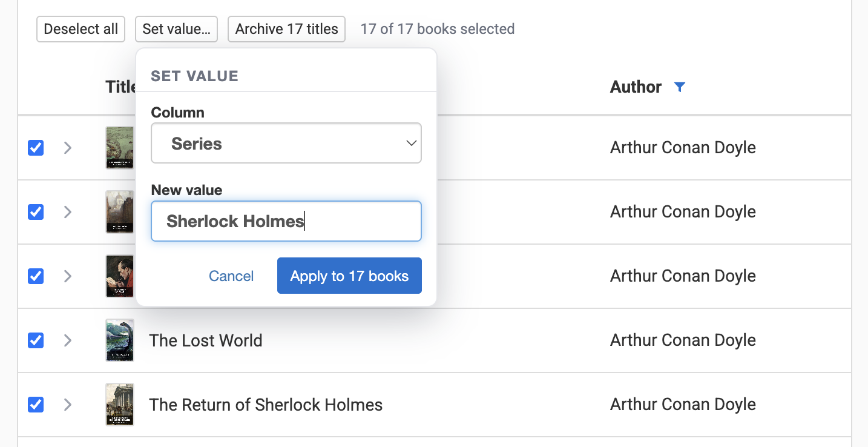Expand The Lost World row details
Viewport: 868px width, 447px height.
click(68, 340)
